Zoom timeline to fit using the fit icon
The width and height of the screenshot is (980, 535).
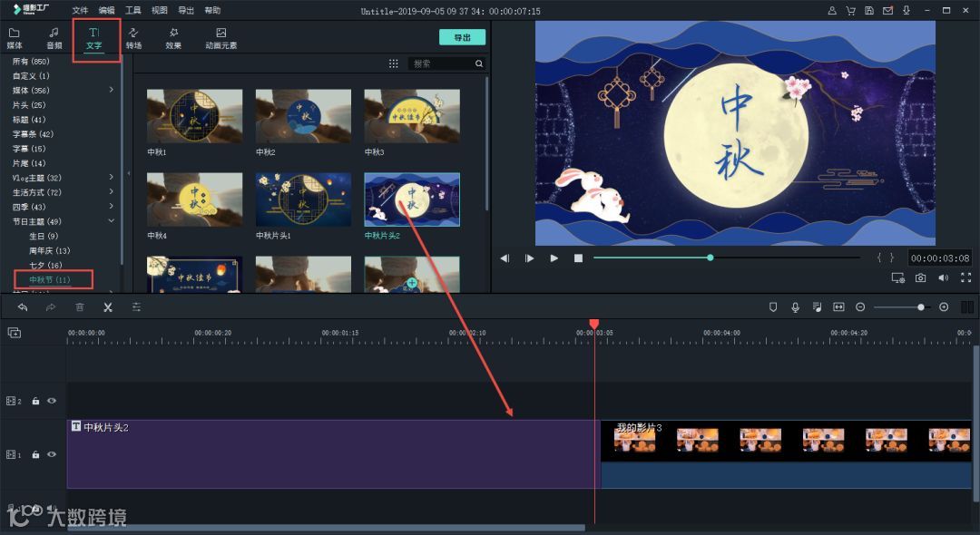(838, 307)
